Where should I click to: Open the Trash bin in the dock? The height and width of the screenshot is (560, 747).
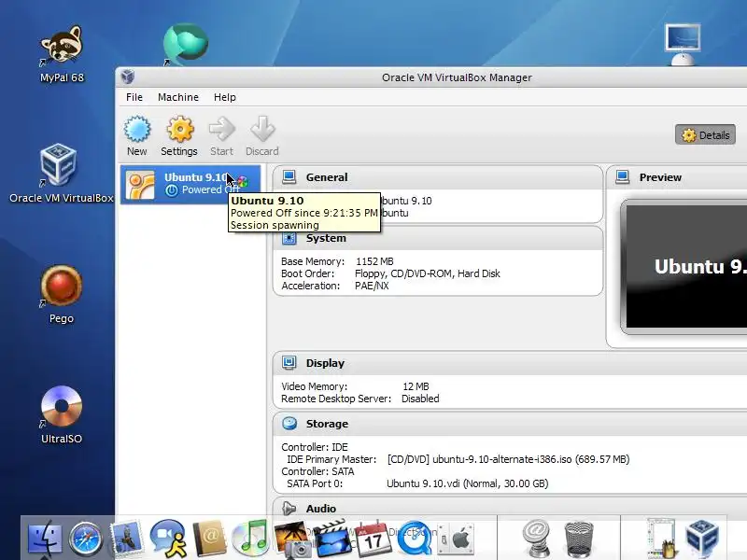coord(578,539)
